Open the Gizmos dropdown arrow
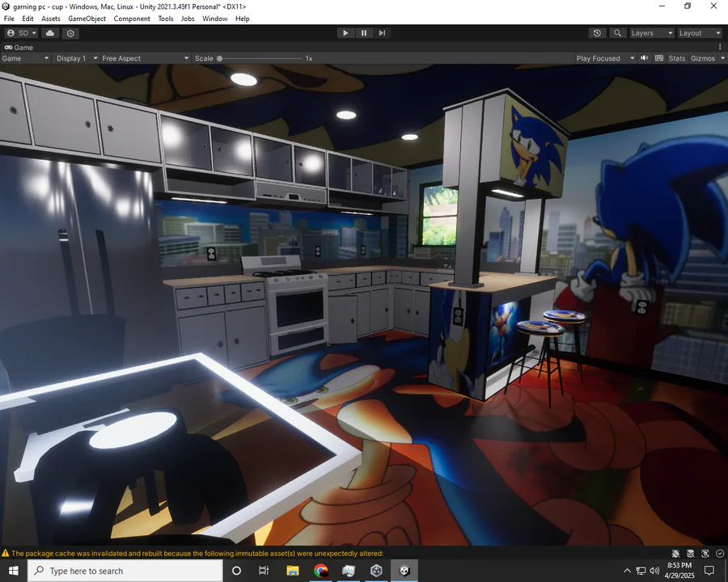The image size is (728, 582). click(722, 58)
